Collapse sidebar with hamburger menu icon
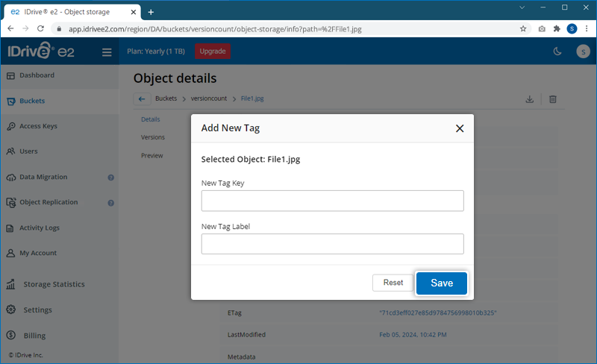597x364 pixels. [x=107, y=52]
